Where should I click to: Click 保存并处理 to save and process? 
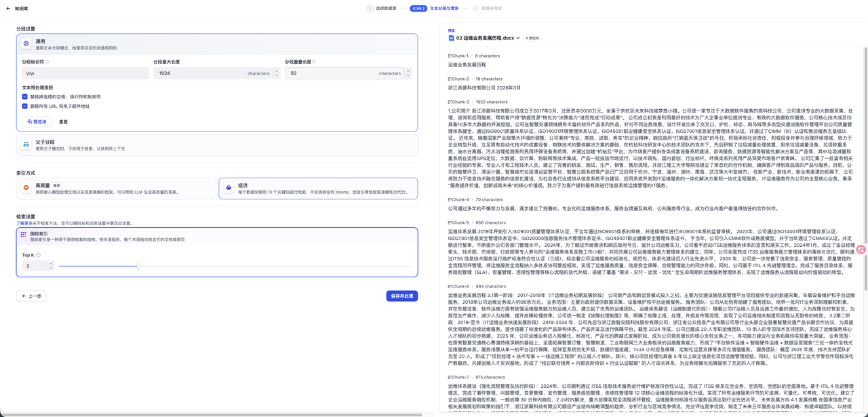point(401,296)
